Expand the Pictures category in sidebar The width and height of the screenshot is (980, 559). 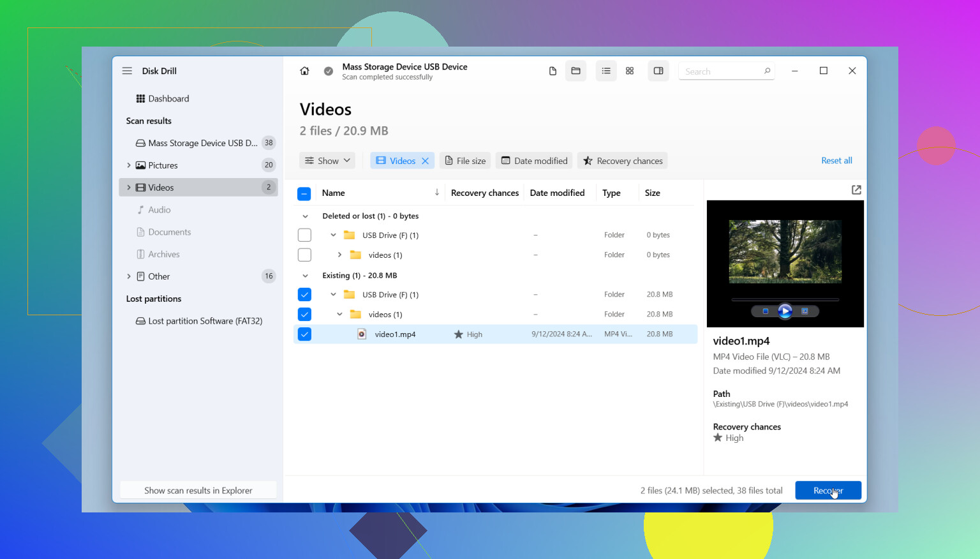coord(129,165)
